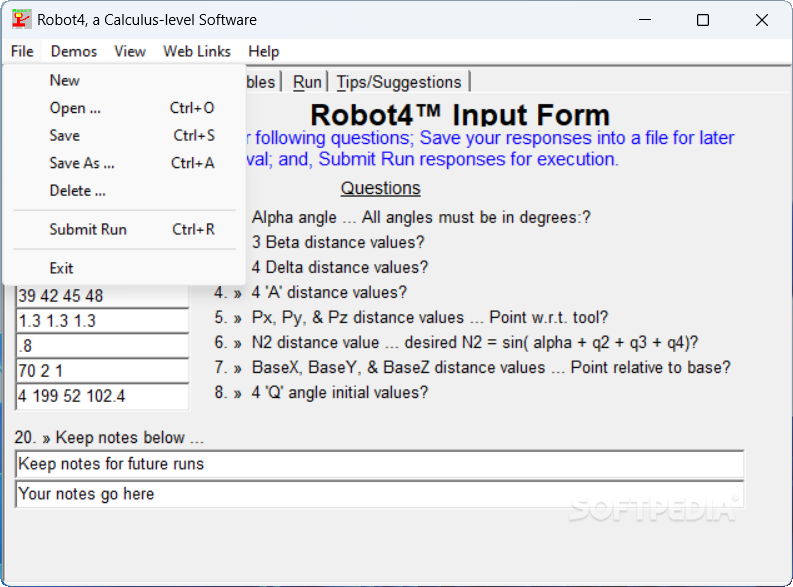793x587 pixels.
Task: Click question 4 text "4 'A' distance values?"
Action: coord(329,292)
